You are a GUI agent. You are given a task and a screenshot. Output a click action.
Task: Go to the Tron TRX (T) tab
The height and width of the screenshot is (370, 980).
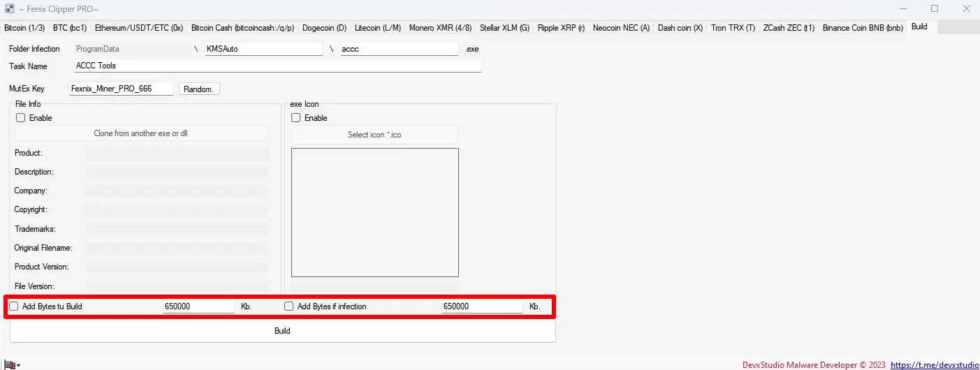click(x=733, y=28)
